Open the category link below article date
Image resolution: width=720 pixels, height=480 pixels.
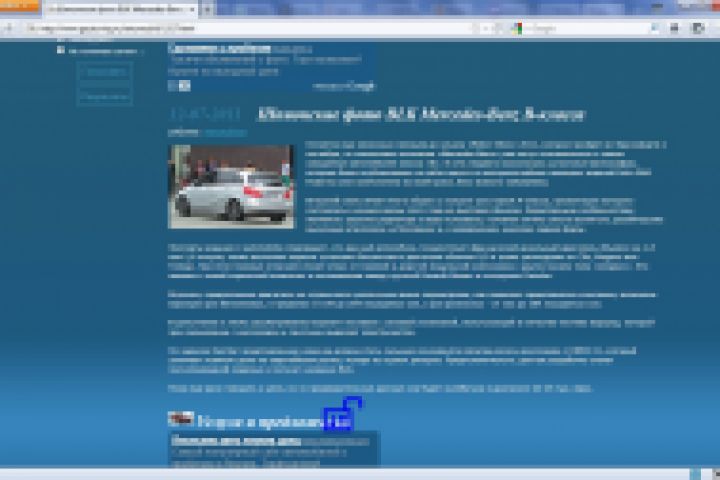[225, 133]
